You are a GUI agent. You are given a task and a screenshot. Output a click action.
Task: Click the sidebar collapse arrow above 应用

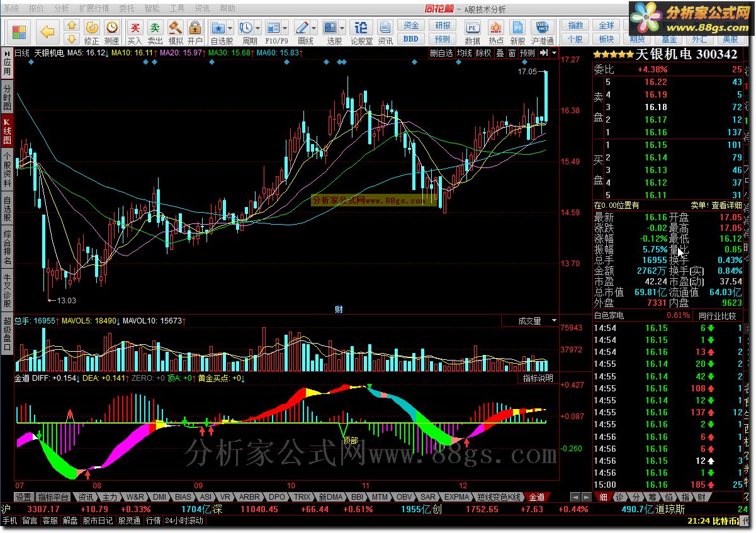6,53
